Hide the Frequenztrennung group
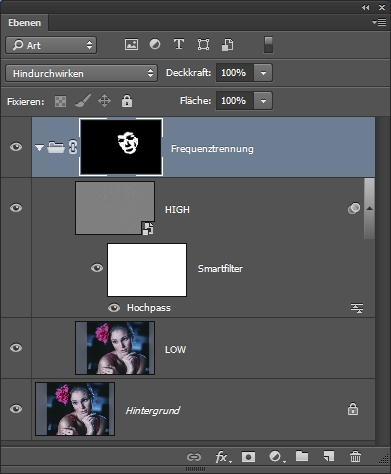The height and width of the screenshot is (474, 391). click(16, 147)
